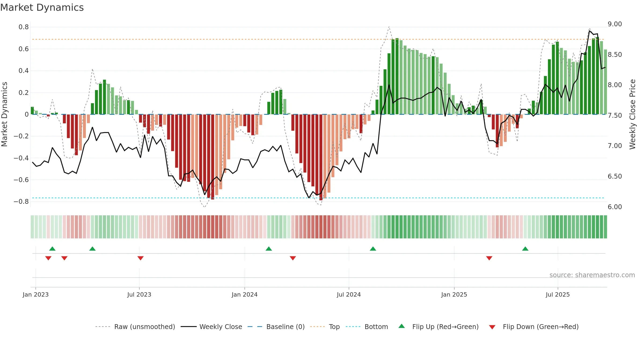The width and height of the screenshot is (644, 362).
Task: Click the −0.4 left axis tick label
Action: [x=21, y=158]
